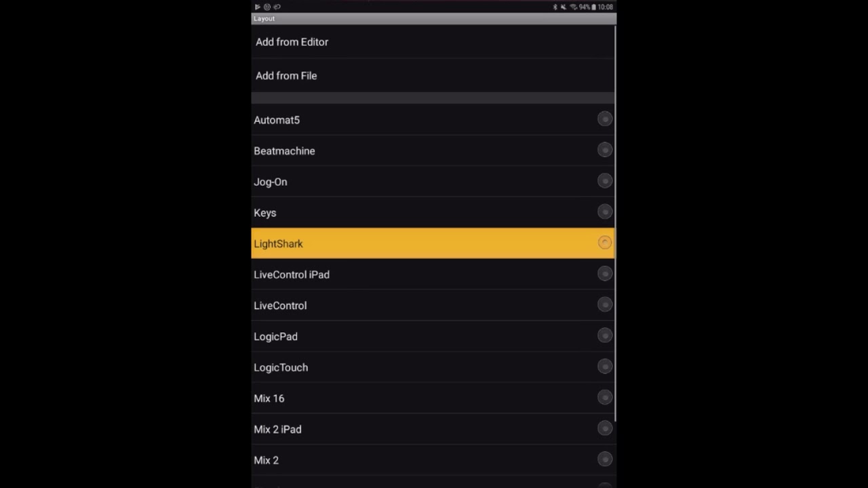Open Add from File
The height and width of the screenshot is (488, 868).
(x=433, y=76)
